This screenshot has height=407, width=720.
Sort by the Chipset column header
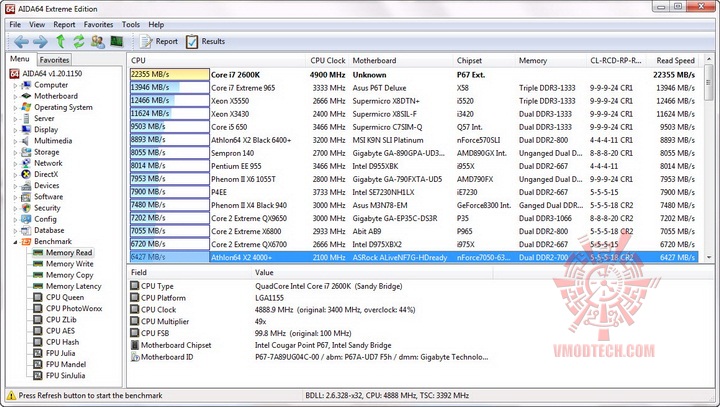click(x=484, y=61)
